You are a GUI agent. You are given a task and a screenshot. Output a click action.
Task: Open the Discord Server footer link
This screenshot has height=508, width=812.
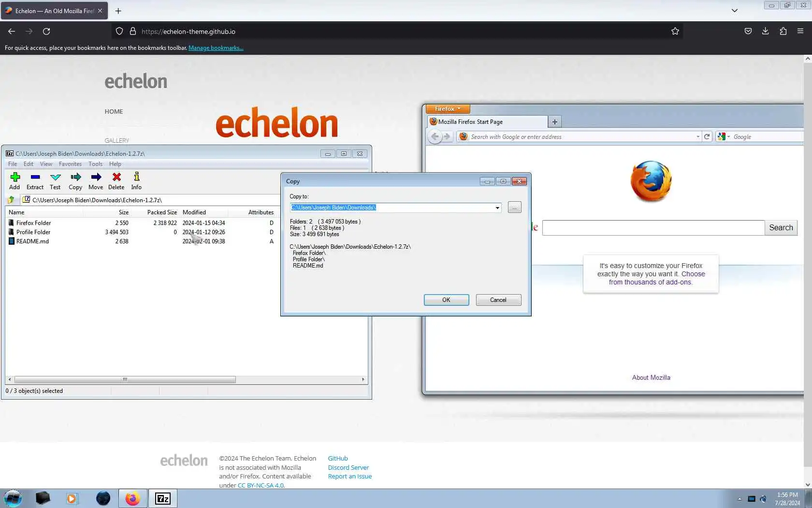click(x=348, y=467)
